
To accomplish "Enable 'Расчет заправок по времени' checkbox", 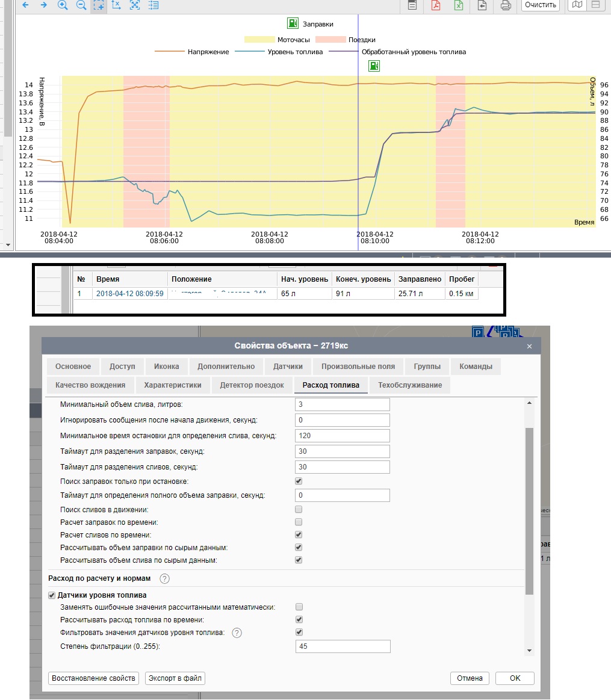I will tap(299, 522).
